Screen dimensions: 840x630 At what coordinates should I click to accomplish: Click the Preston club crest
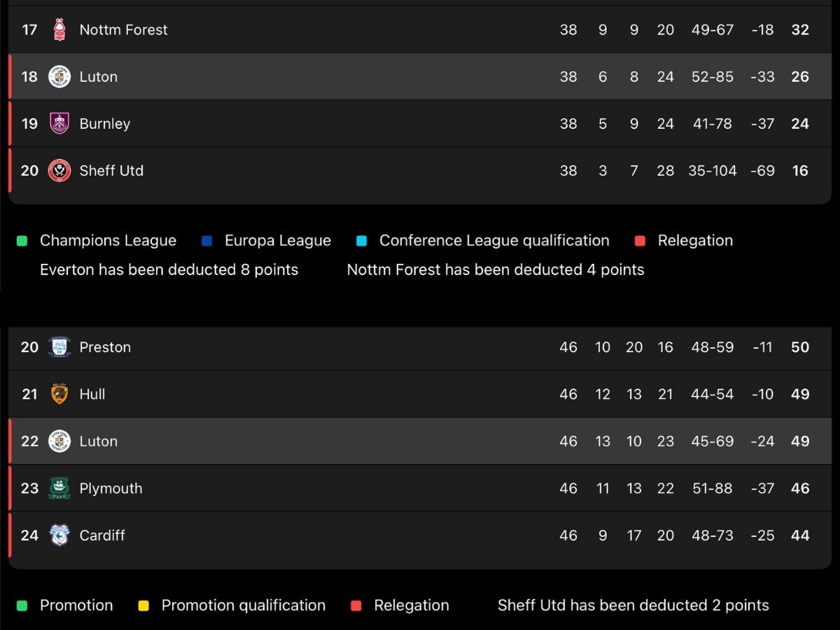pos(59,347)
